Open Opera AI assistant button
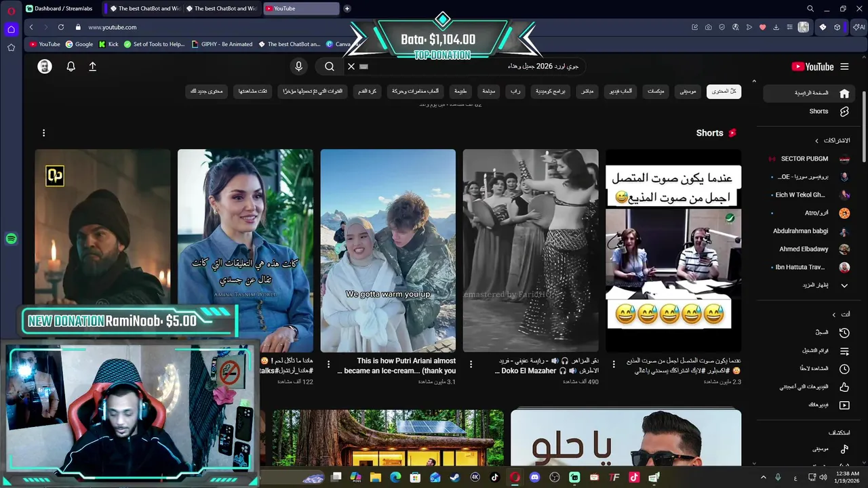 (859, 27)
